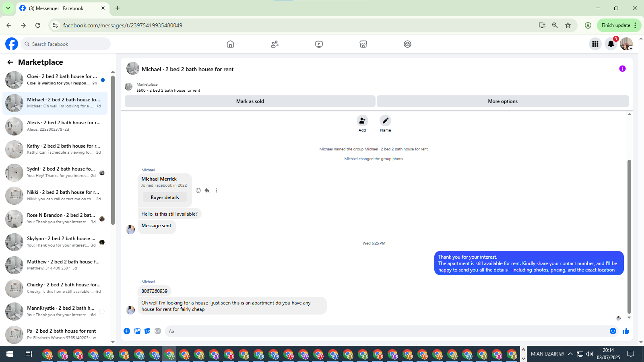
Task: Click the chat title Michael header
Action: pyautogui.click(x=188, y=69)
